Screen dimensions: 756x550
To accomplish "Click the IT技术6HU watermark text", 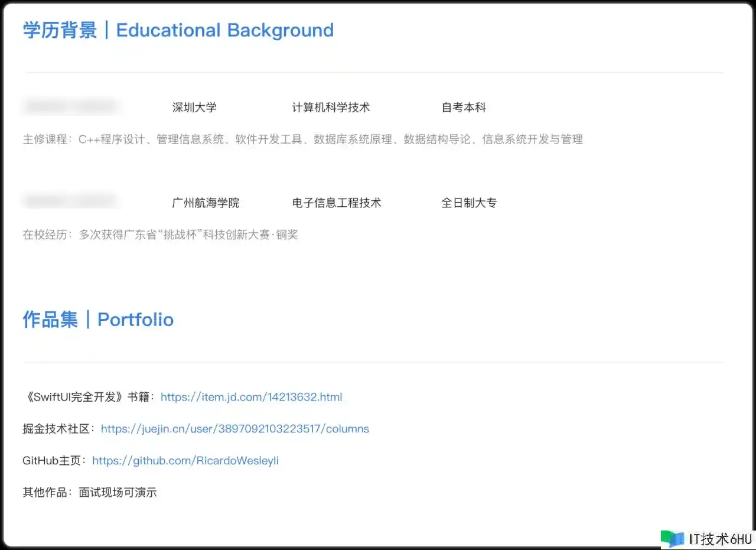I will [x=720, y=539].
